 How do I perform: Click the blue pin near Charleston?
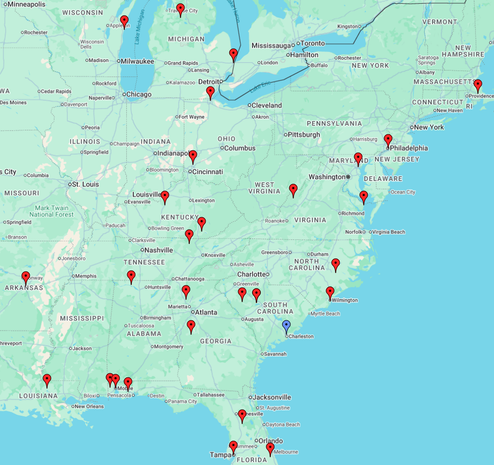click(286, 327)
